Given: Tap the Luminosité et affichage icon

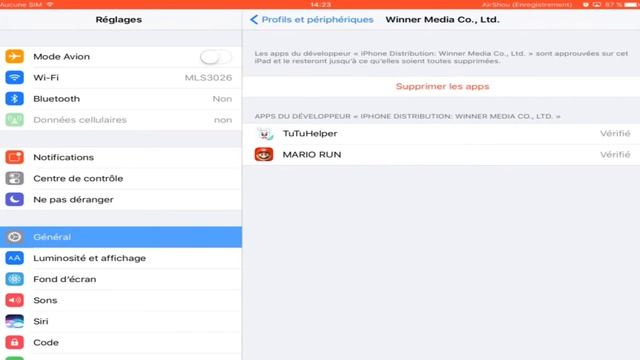Looking at the screenshot, I should [14, 258].
